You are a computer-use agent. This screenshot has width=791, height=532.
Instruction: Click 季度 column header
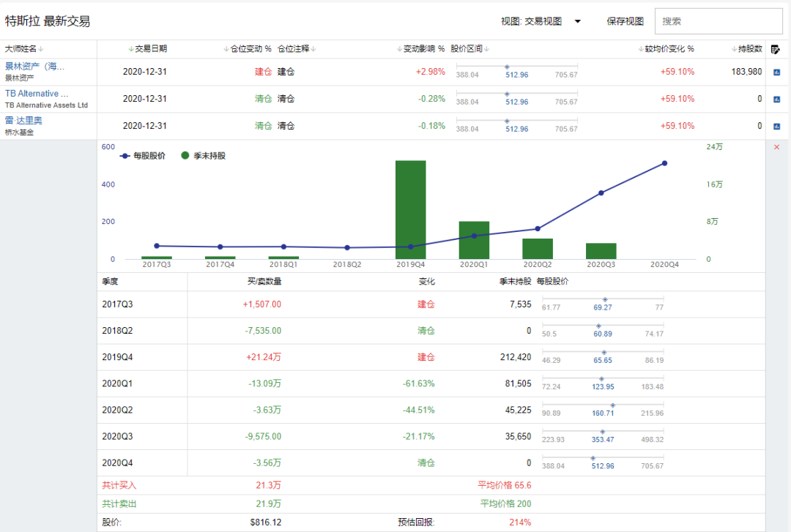click(x=110, y=282)
